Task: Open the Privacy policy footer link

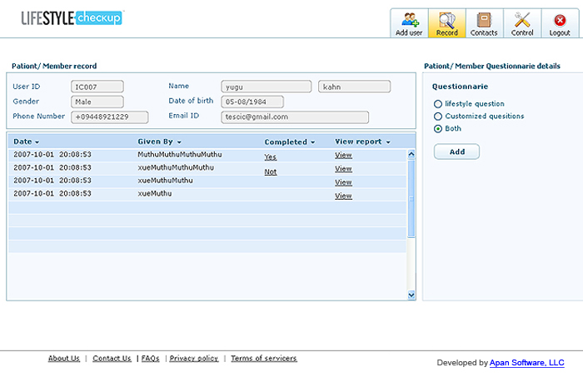Action: tap(194, 358)
